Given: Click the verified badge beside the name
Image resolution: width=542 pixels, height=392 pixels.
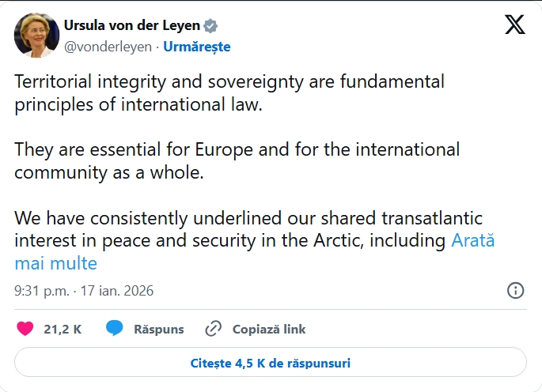Looking at the screenshot, I should click(210, 24).
